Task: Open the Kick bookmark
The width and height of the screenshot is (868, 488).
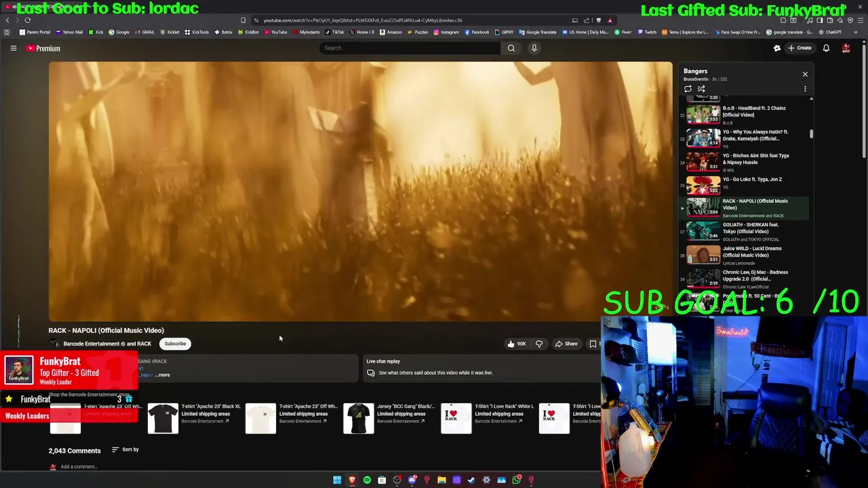Action: tap(96, 32)
